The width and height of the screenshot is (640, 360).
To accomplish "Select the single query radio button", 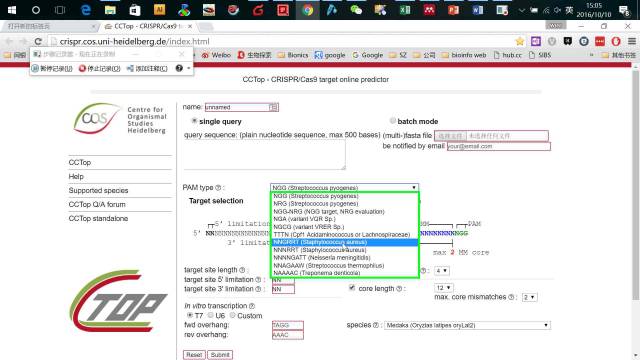I will point(194,121).
